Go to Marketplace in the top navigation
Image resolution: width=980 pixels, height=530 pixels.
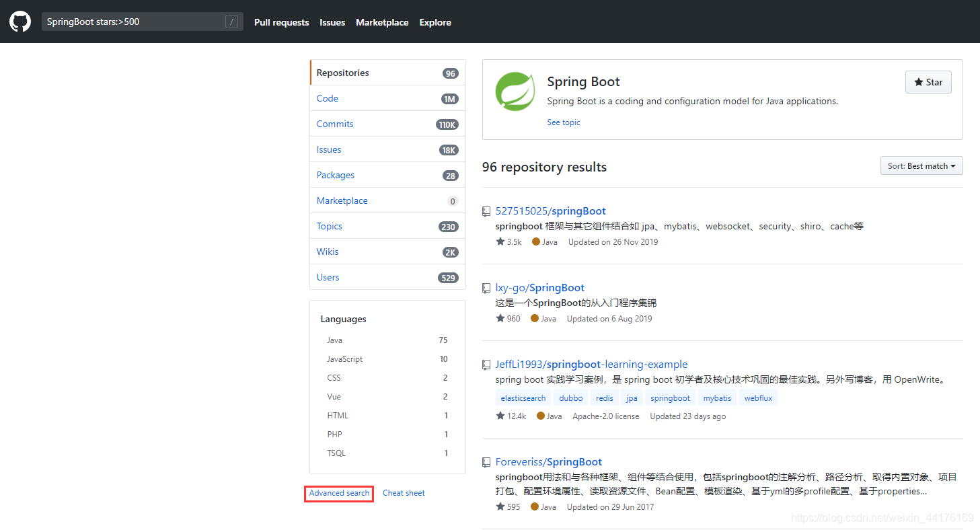(x=382, y=22)
